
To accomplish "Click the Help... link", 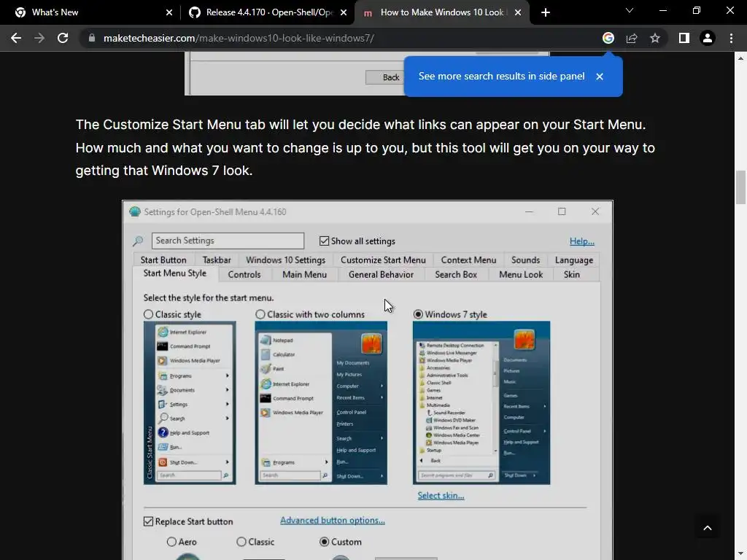I will click(581, 241).
